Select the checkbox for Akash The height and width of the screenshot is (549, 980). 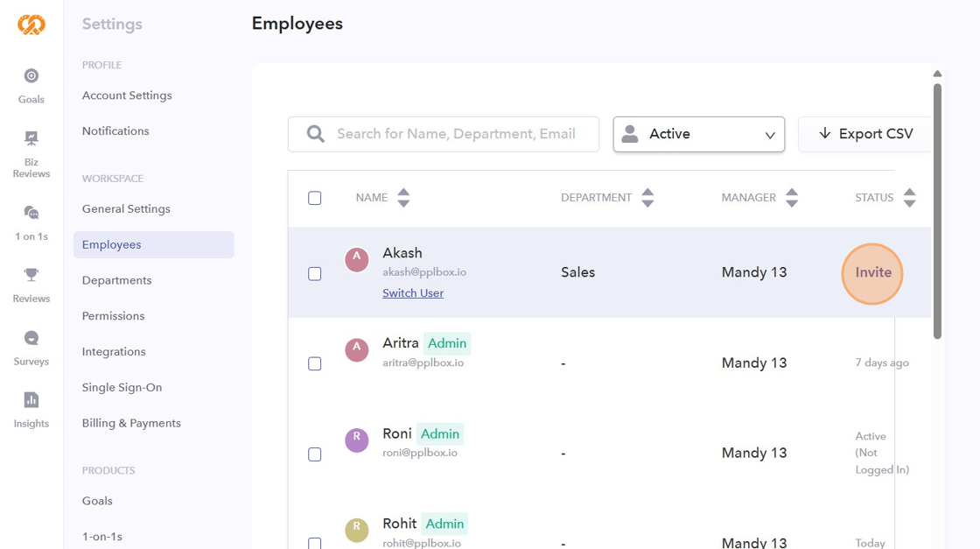click(x=315, y=274)
